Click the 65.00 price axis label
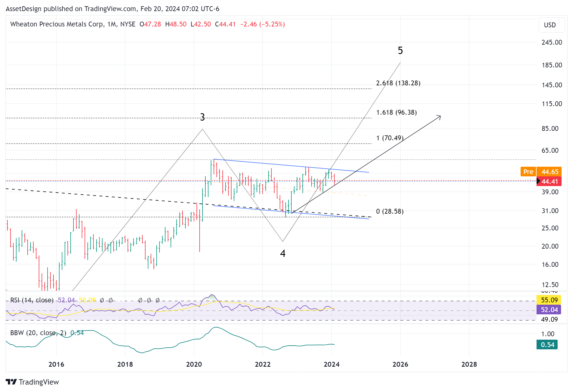 point(550,150)
